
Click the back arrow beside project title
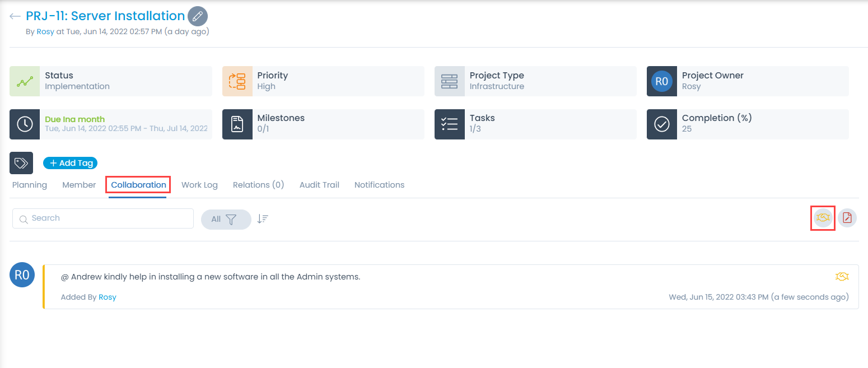coord(15,16)
